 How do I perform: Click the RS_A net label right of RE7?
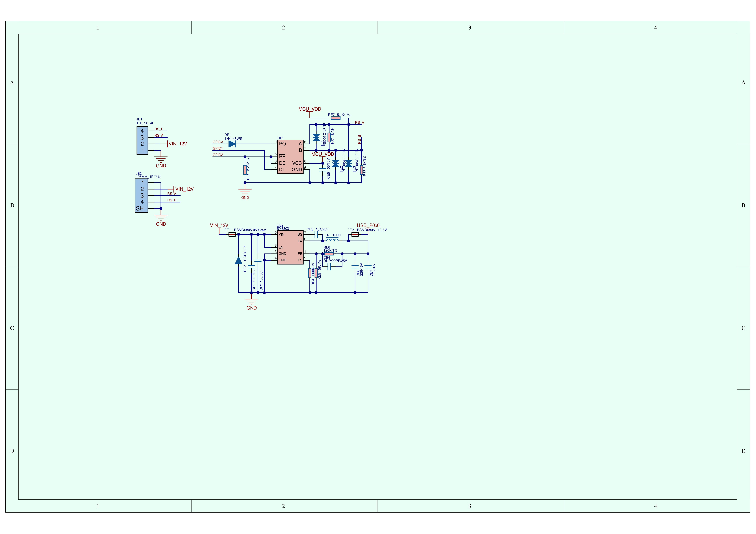360,123
